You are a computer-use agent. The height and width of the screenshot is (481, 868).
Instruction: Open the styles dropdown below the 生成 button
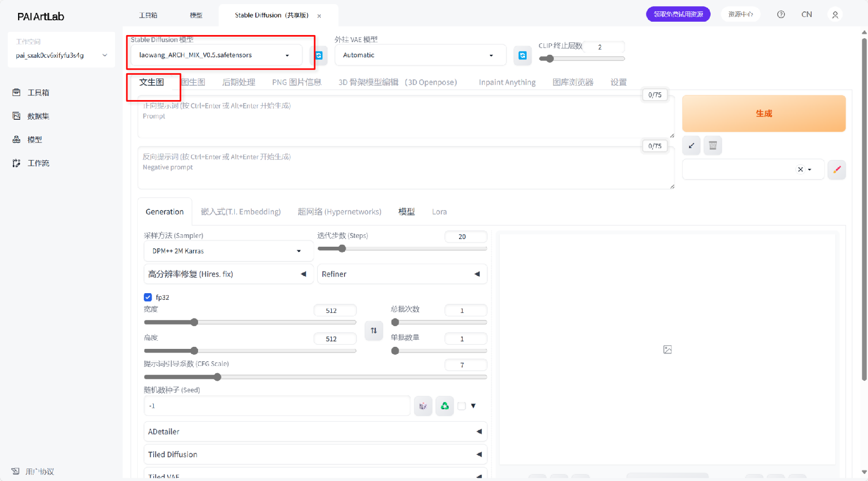(754, 169)
